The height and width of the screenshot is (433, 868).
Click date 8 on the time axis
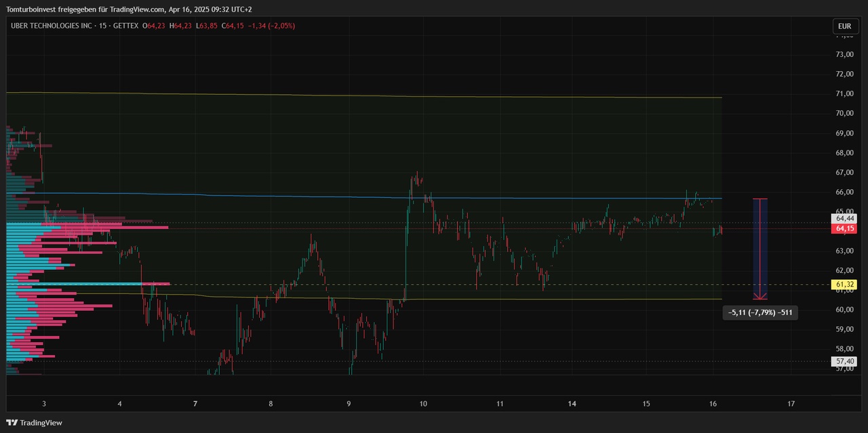tap(271, 404)
